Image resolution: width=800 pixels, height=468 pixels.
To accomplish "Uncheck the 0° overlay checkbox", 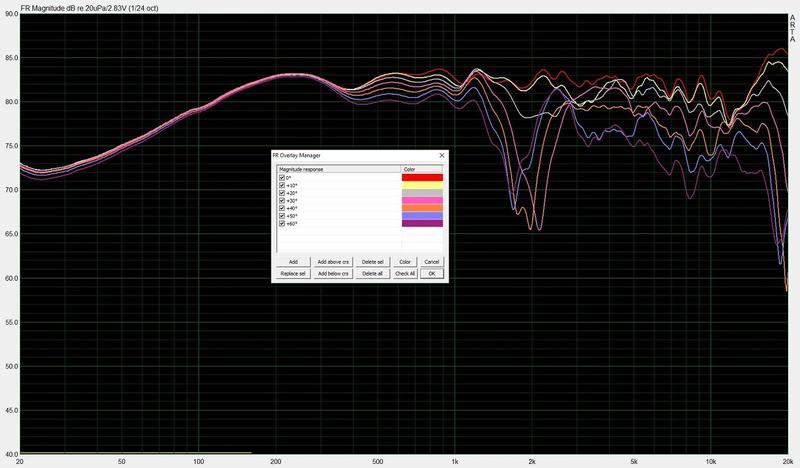I will coord(282,178).
